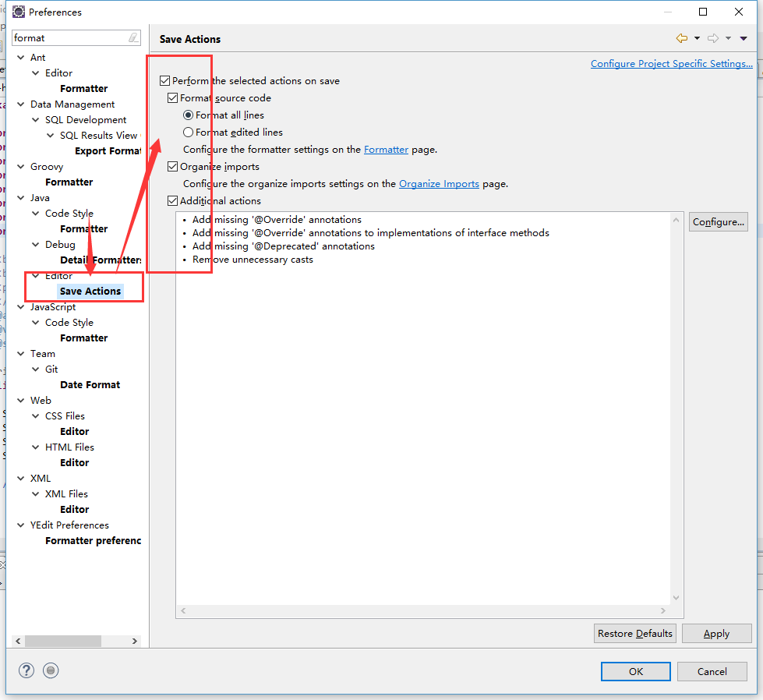The height and width of the screenshot is (700, 763).
Task: Toggle the Organize imports checkbox
Action: tap(173, 166)
